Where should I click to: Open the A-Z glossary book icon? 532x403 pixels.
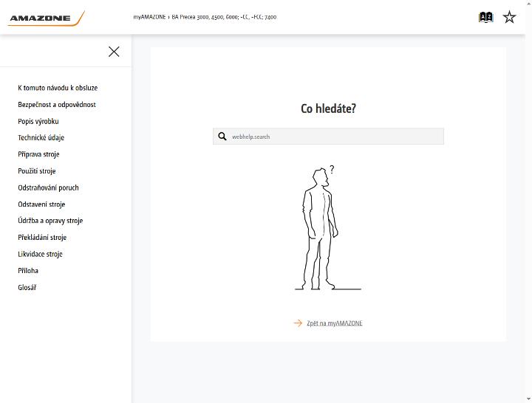pos(485,17)
